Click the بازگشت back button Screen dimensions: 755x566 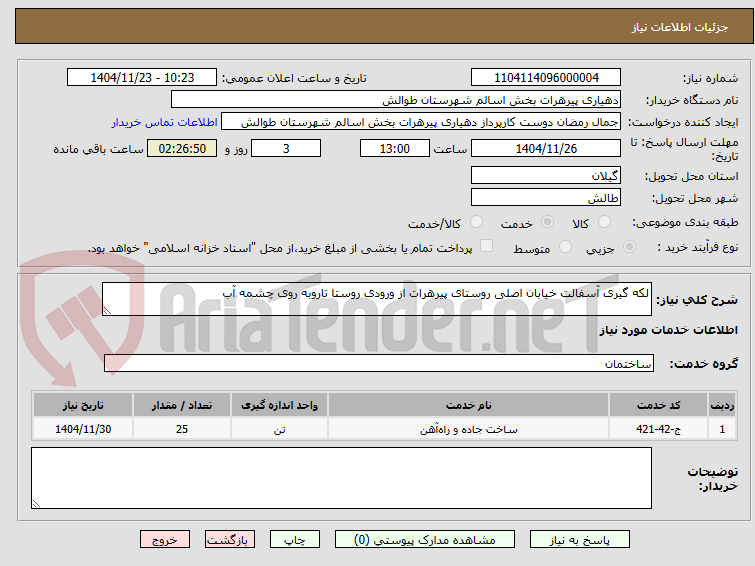(x=230, y=540)
